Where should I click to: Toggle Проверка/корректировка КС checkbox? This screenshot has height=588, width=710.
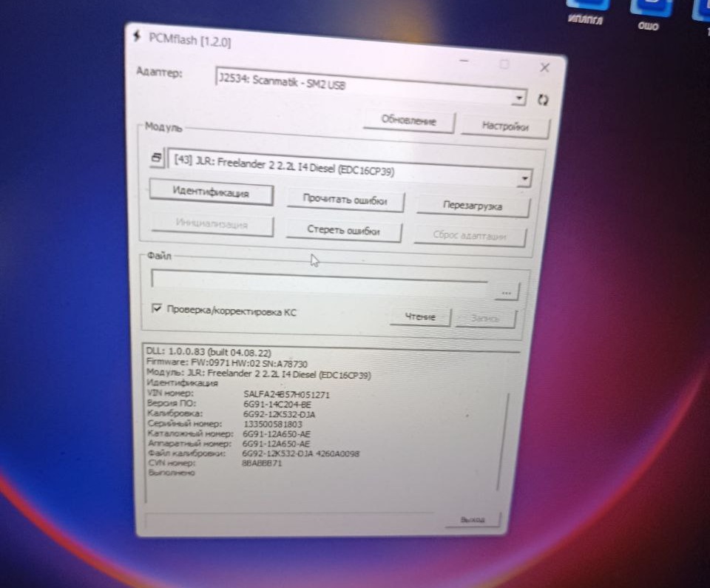(156, 308)
